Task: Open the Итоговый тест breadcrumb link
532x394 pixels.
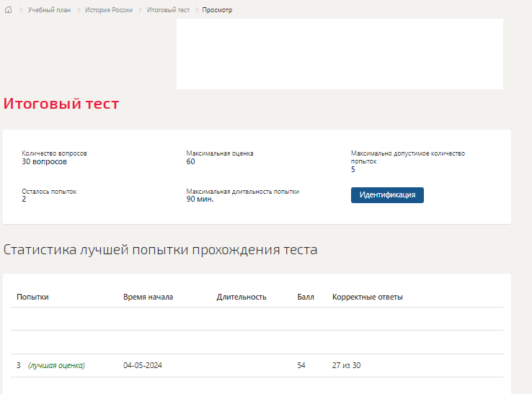Action: (x=168, y=10)
